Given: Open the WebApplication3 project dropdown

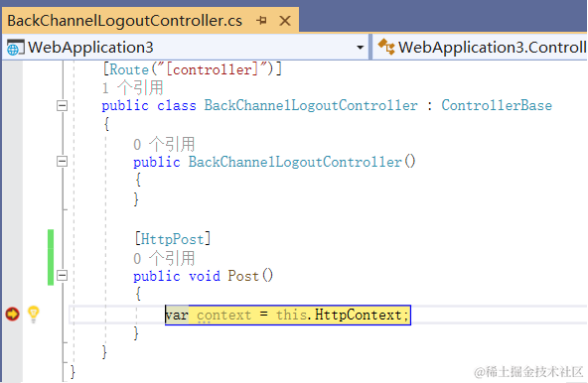Looking at the screenshot, I should (360, 48).
